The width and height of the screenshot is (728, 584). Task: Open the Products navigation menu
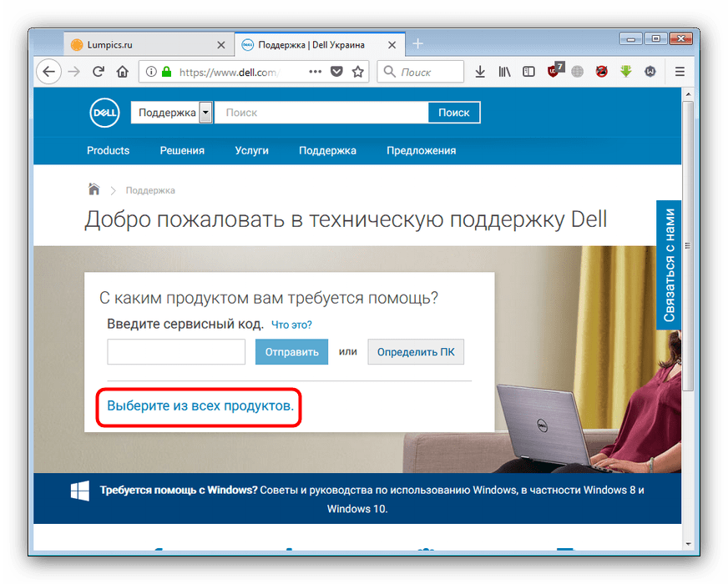point(109,151)
